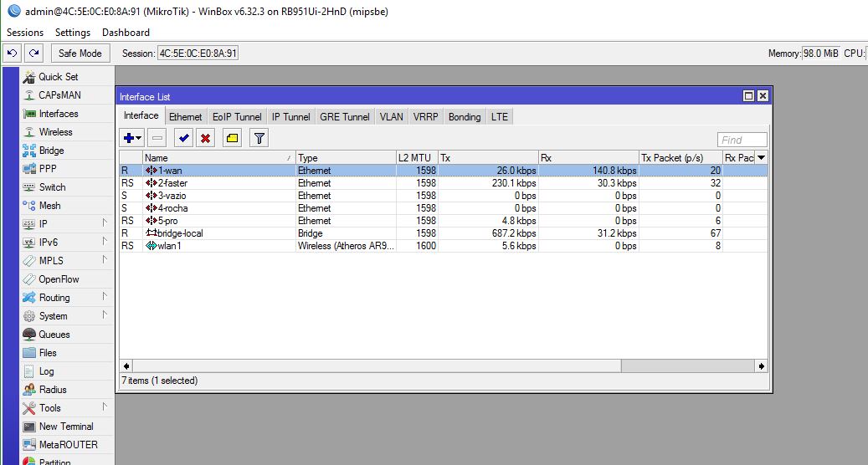Expand the MPLS submenu
Image resolution: width=868 pixels, height=465 pixels.
(66, 260)
